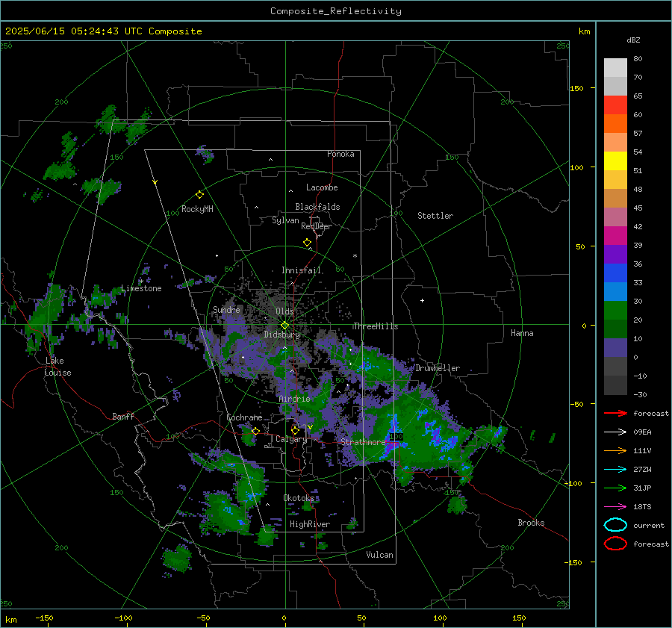Click the green 31JP arrow icon
Viewport: 672px width, 628px height.
click(x=615, y=488)
